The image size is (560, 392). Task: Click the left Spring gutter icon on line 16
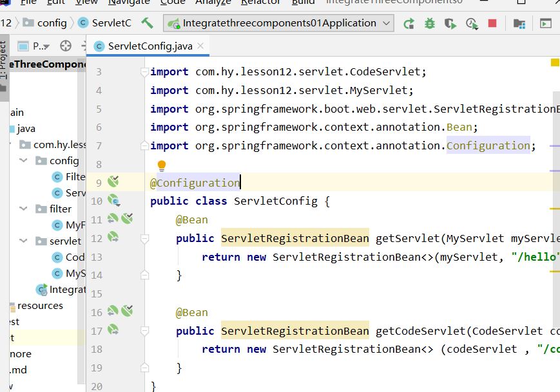[113, 311]
